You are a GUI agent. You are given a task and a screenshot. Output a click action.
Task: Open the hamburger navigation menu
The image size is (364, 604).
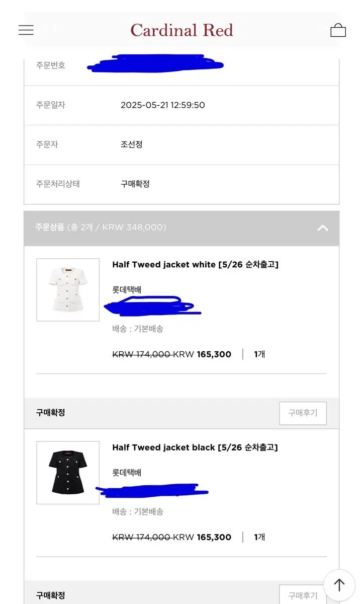tap(26, 30)
